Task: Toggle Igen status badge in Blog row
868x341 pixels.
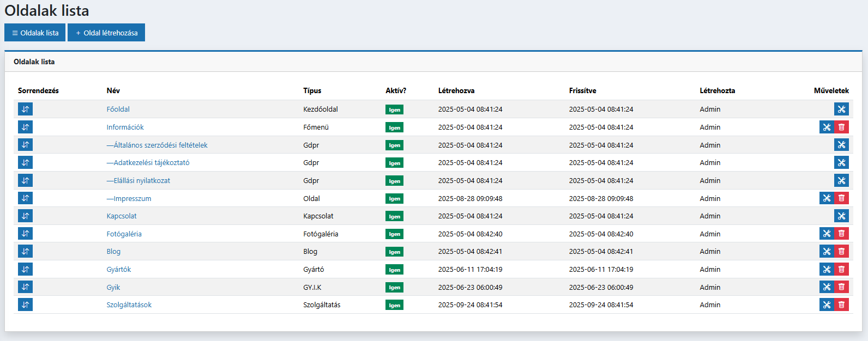Action: [394, 252]
